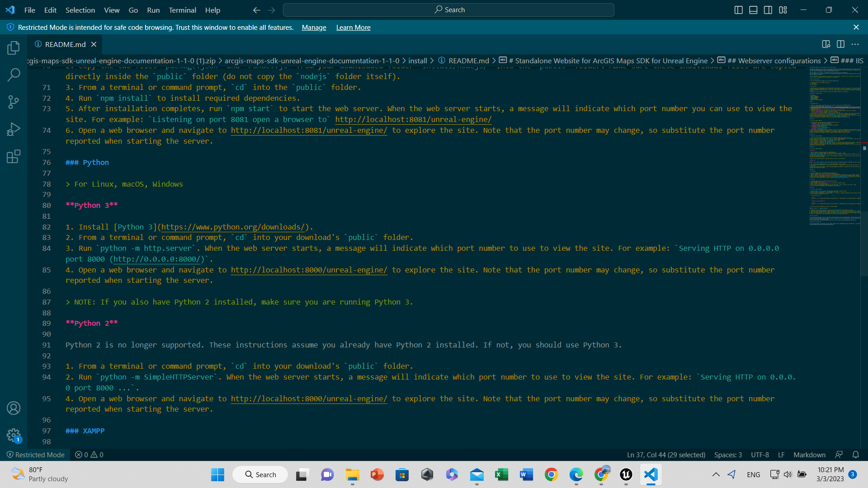Open the Accounts menu
The height and width of the screenshot is (488, 868).
pyautogui.click(x=14, y=408)
